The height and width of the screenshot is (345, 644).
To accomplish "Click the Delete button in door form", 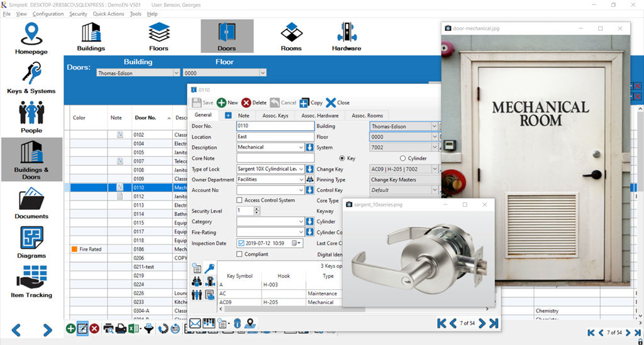I will coord(253,102).
